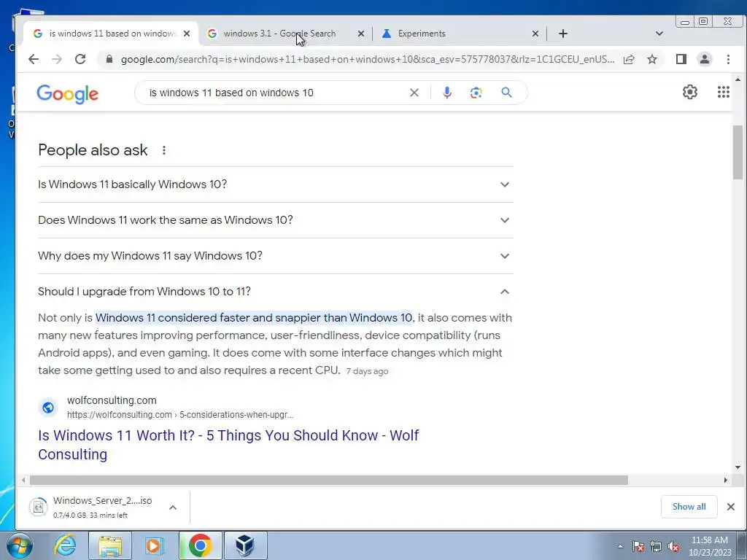This screenshot has width=747, height=560.
Task: Switch to 'windows 3.1 - Google Search' tab
Action: (x=284, y=34)
